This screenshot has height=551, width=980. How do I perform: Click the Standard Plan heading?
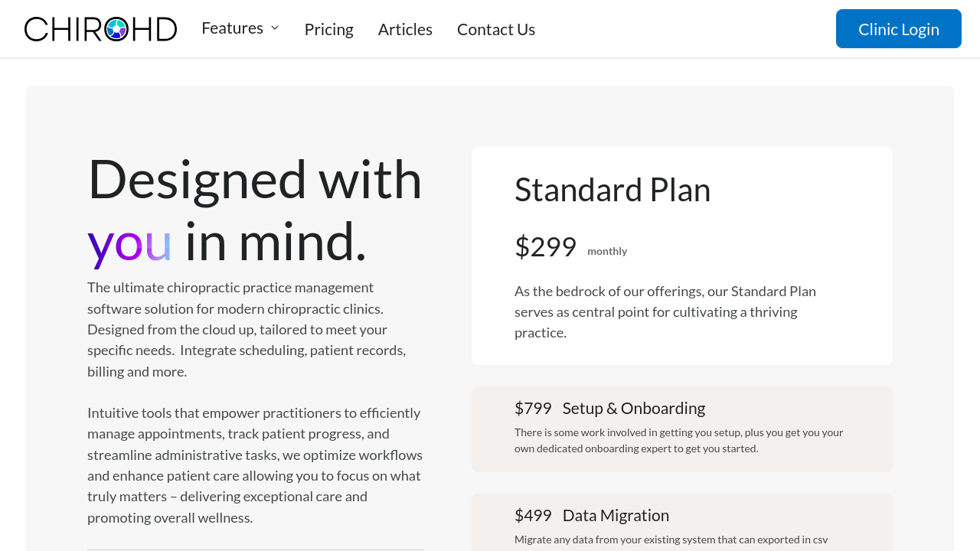click(x=612, y=189)
